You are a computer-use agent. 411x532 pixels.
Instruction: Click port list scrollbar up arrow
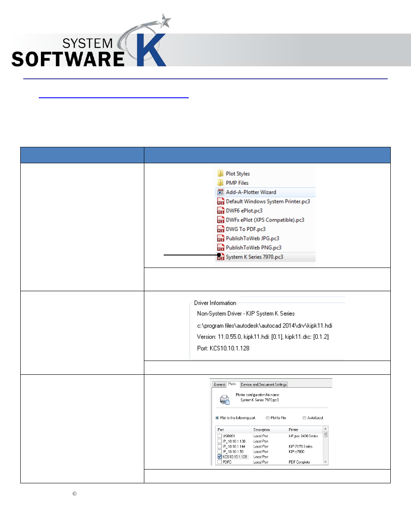pos(325,429)
